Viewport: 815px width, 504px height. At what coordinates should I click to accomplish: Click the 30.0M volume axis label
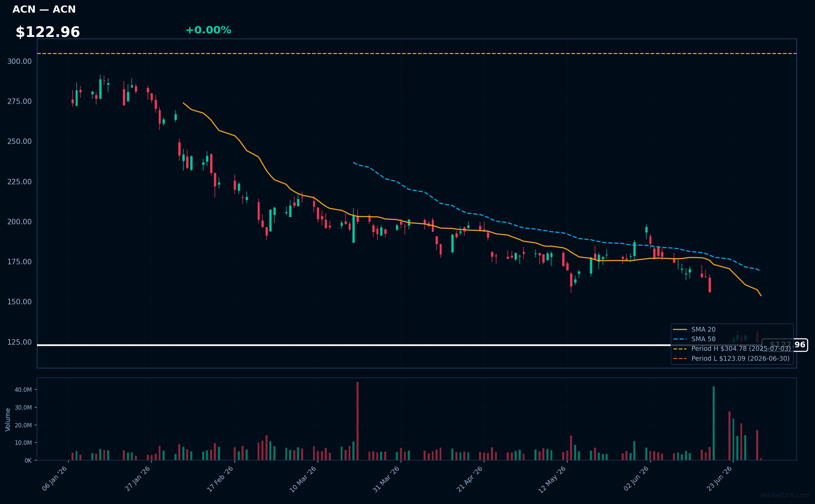(23, 408)
